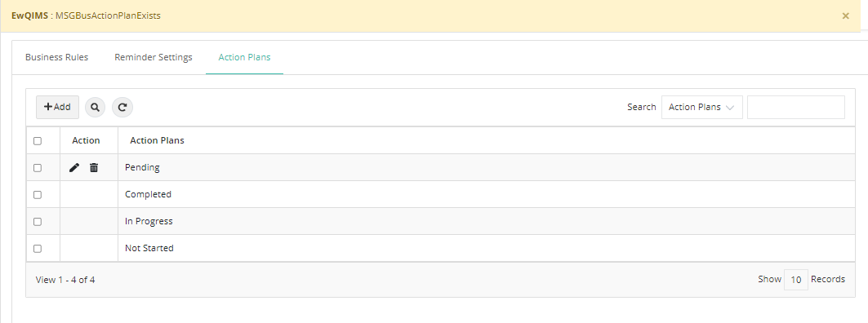
Task: Select the Completed row checkbox
Action: tap(38, 195)
